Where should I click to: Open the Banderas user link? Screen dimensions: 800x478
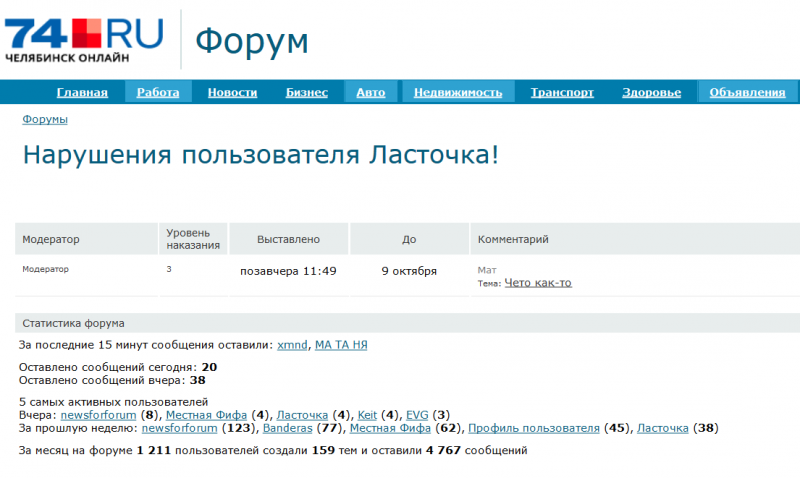[x=289, y=428]
